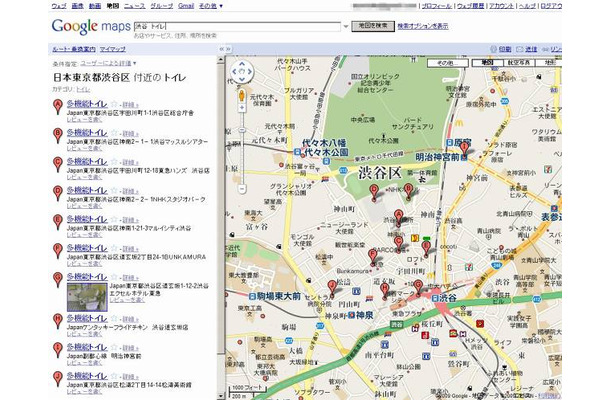Open the ヘルプ help link
The width and height of the screenshot is (610, 400).
click(x=527, y=6)
